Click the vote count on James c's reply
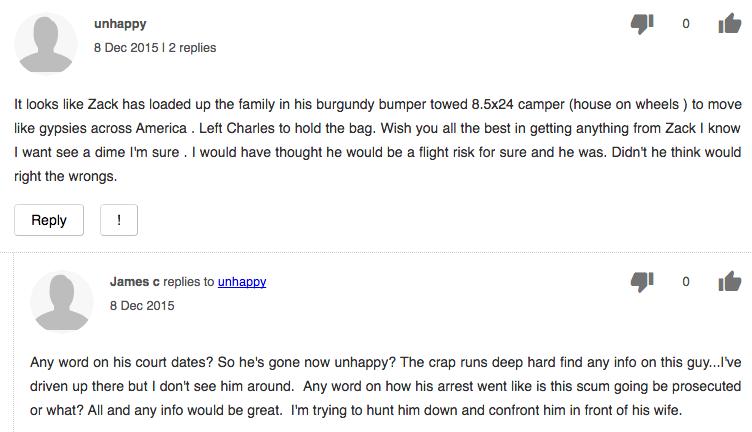The image size is (752, 432). pos(686,281)
